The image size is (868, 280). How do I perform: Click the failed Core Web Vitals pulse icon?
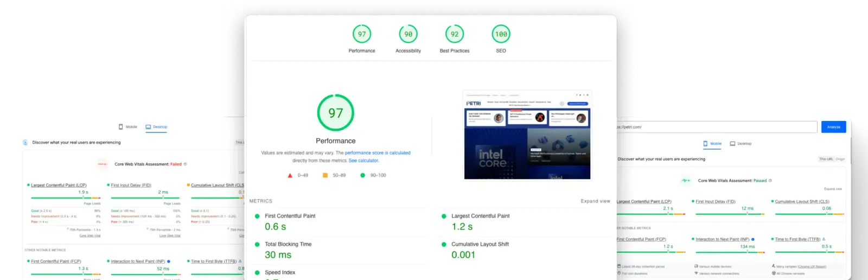coord(103,164)
